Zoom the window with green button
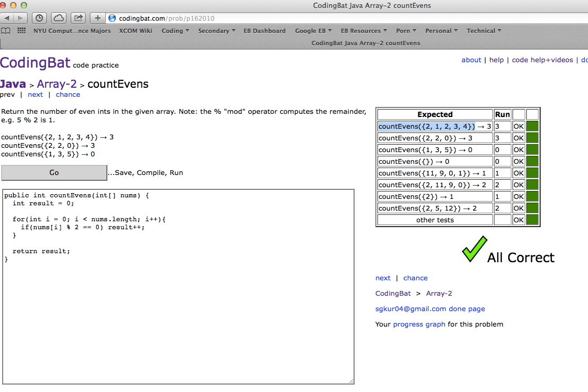This screenshot has height=392, width=588. coord(24,5)
